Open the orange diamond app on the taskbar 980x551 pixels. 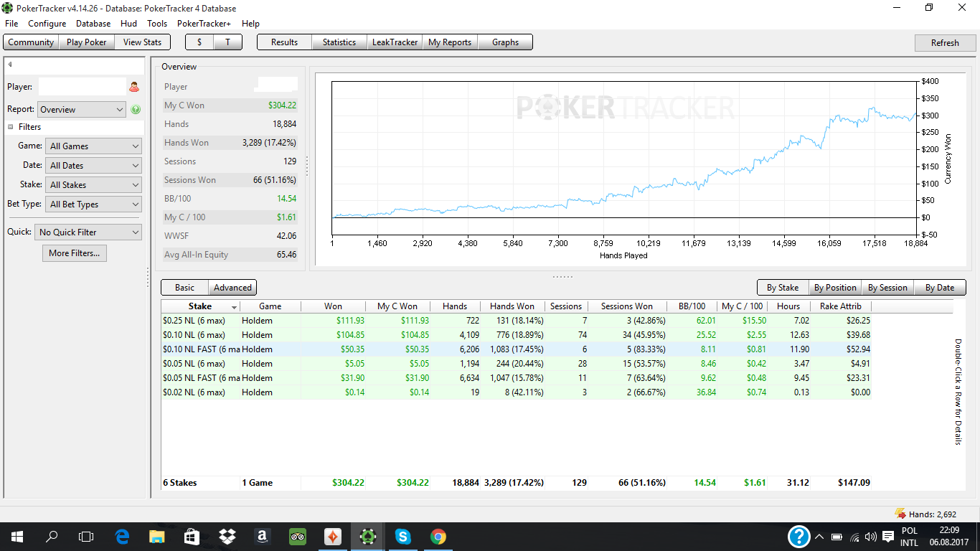tap(332, 537)
